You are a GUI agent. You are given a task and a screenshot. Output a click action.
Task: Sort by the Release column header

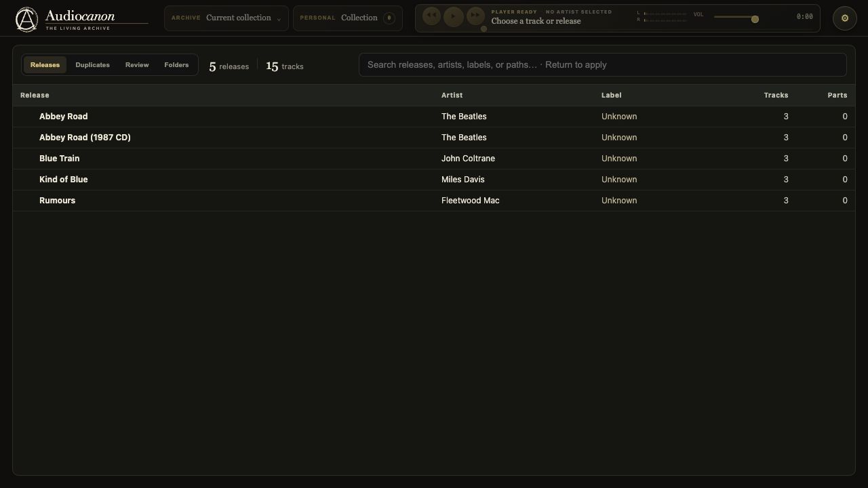pos(35,96)
